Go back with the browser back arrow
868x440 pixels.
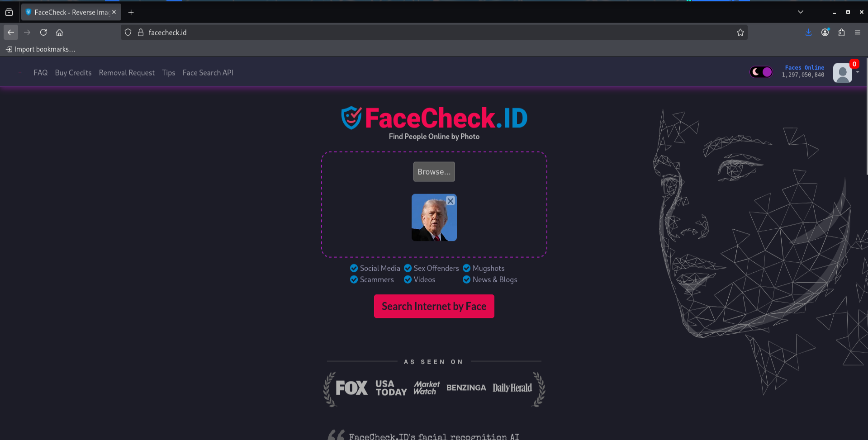[11, 33]
